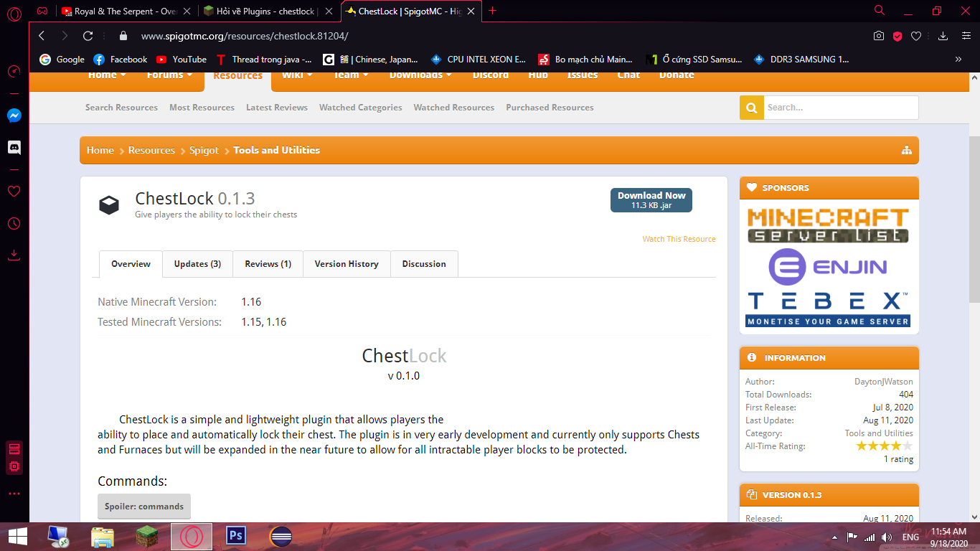Expand the Wiki dropdown arrow

(x=309, y=75)
